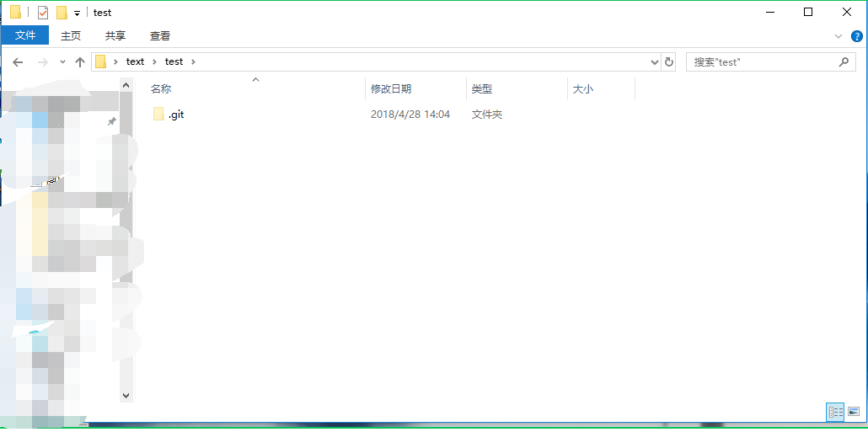Expand the ribbon with the chevron
Screen dimensions: 868x432
point(839,36)
